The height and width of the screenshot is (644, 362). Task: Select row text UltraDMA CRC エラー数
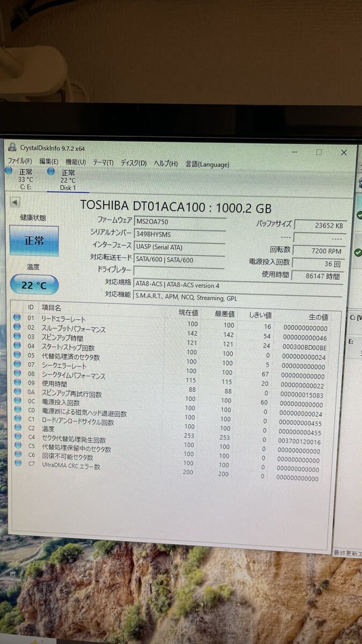tap(71, 465)
